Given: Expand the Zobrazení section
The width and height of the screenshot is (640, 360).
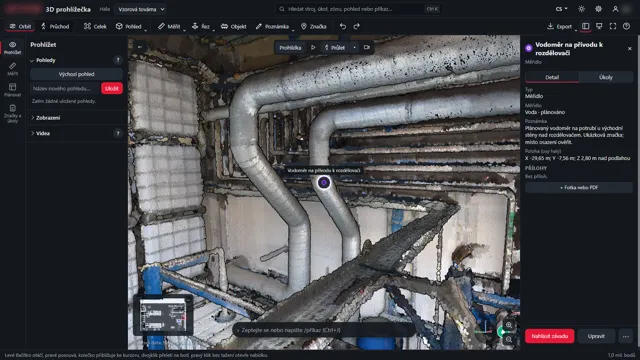Looking at the screenshot, I should click(x=45, y=118).
